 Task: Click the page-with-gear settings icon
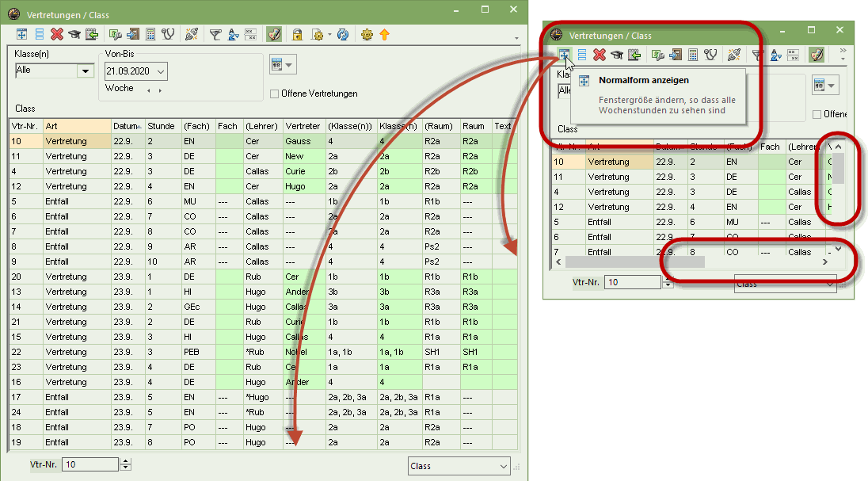click(x=318, y=34)
